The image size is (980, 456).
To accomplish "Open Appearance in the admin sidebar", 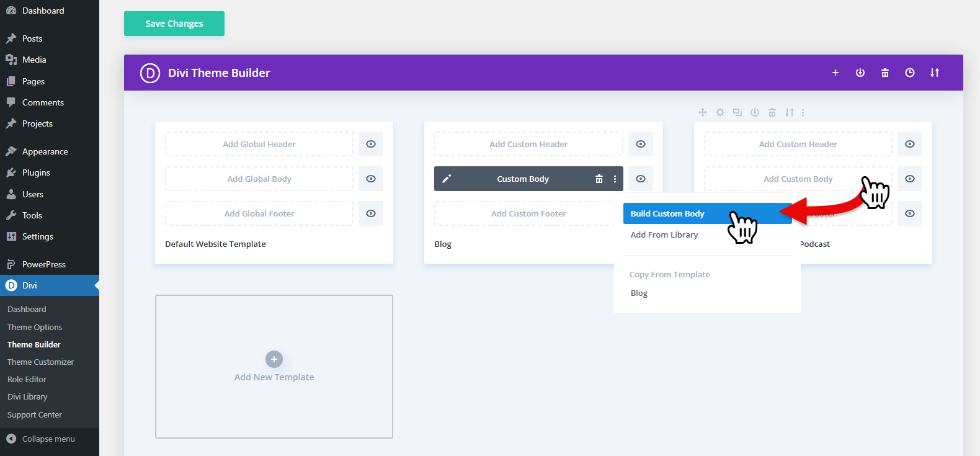I will point(50,151).
